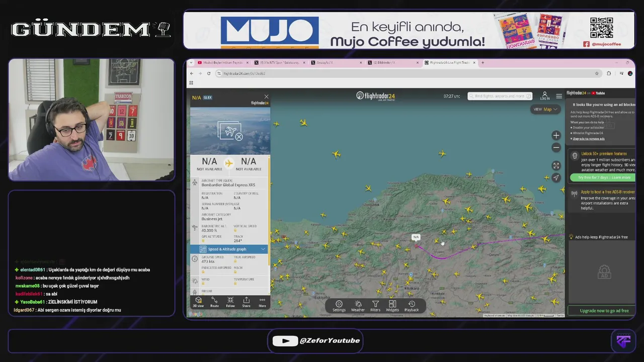Click the flight search field

[500, 96]
